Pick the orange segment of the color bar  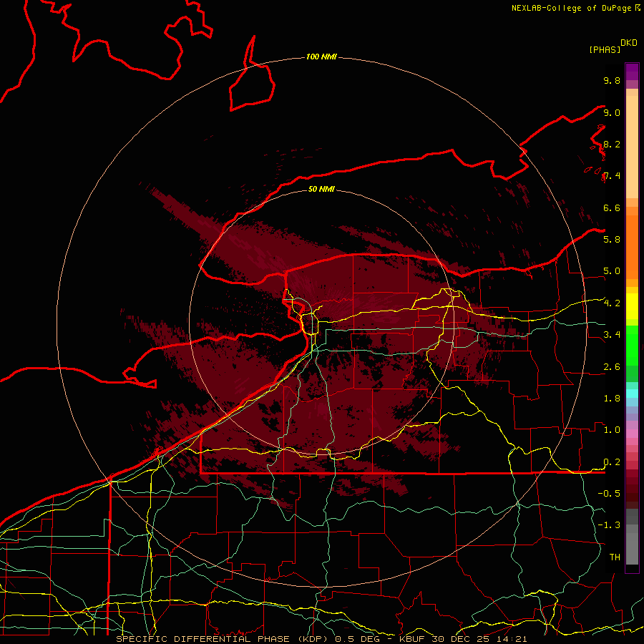(x=632, y=246)
